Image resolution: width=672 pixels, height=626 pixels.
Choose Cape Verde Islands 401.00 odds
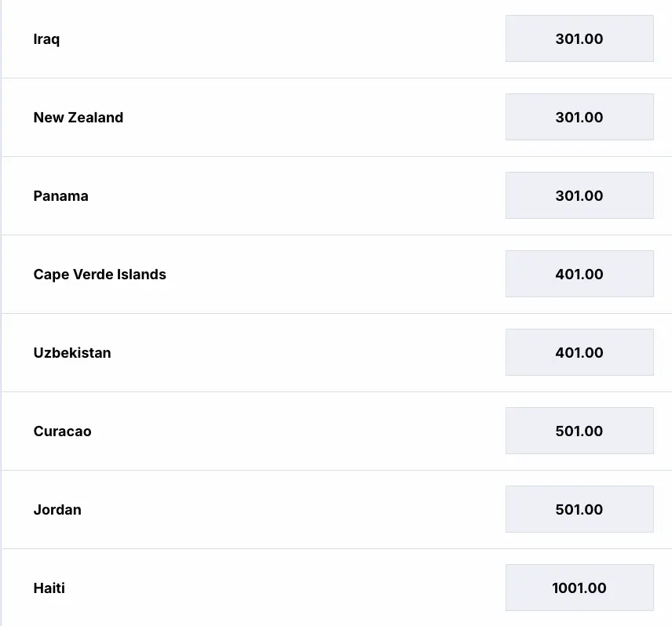pos(579,274)
